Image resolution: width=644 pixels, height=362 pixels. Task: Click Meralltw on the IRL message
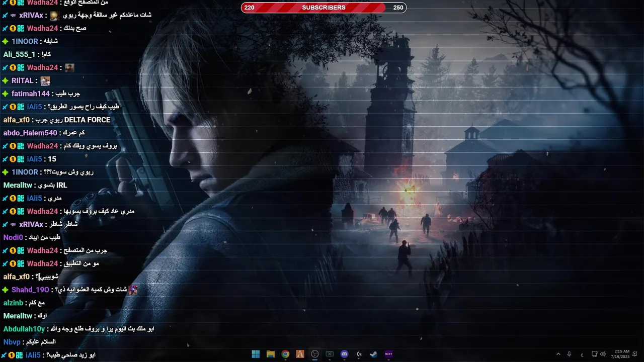click(18, 185)
